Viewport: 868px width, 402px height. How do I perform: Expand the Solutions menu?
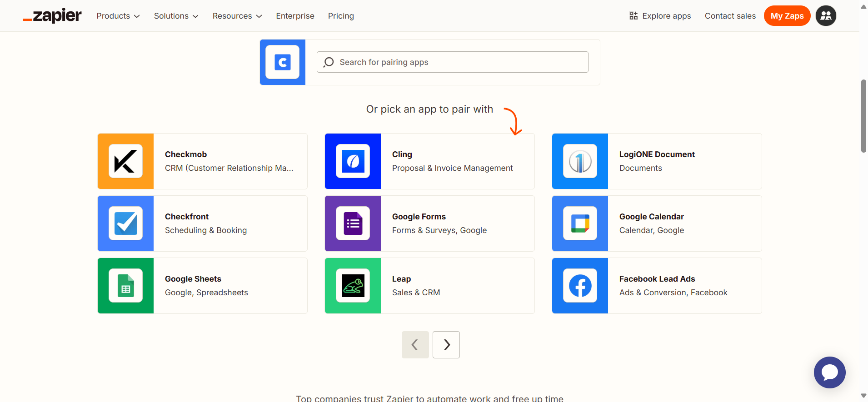pos(176,16)
